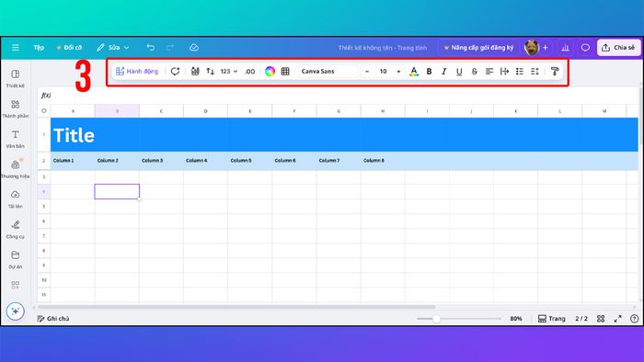This screenshot has width=644, height=362.
Task: Toggle bulleted list formatting
Action: point(520,72)
